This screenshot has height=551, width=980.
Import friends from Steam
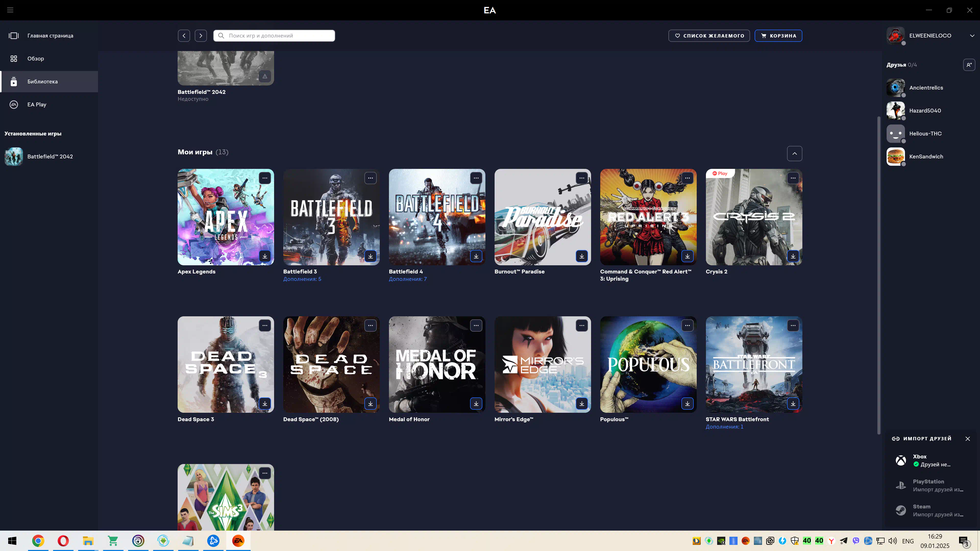pyautogui.click(x=930, y=510)
